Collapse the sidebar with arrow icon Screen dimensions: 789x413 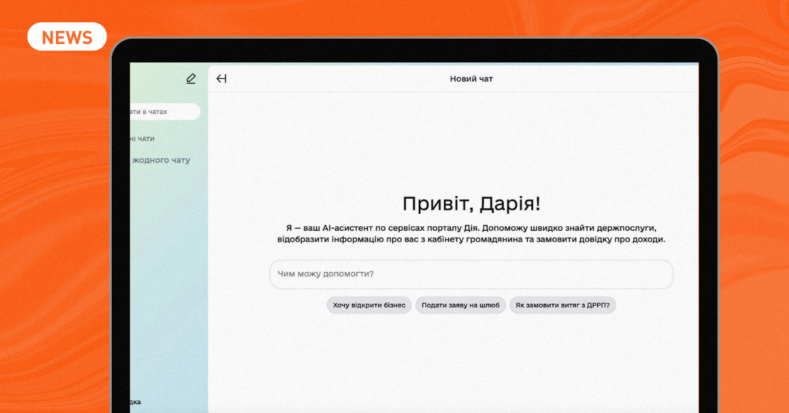tap(221, 78)
